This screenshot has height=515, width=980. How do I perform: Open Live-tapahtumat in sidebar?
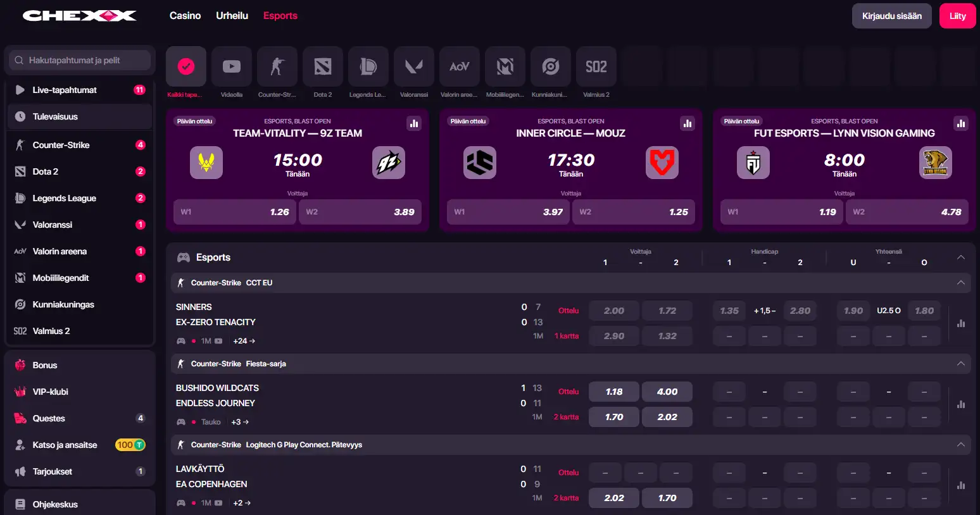80,90
